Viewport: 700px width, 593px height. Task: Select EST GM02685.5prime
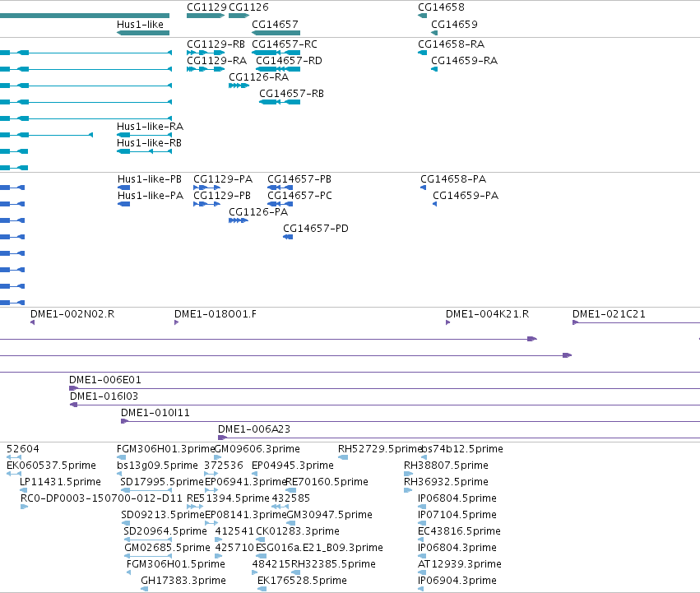[x=168, y=548]
